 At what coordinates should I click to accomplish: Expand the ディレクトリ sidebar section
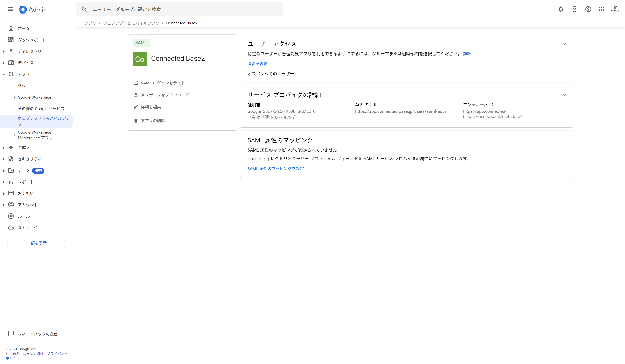[x=4, y=51]
